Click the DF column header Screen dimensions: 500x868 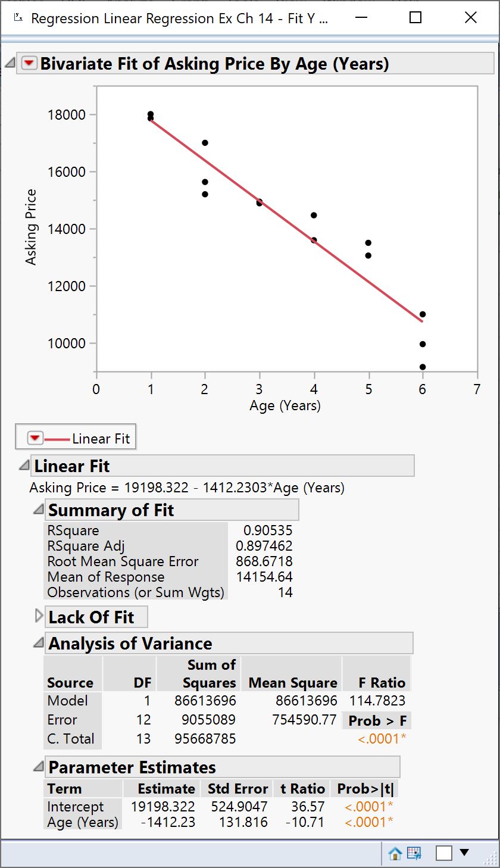tap(142, 683)
